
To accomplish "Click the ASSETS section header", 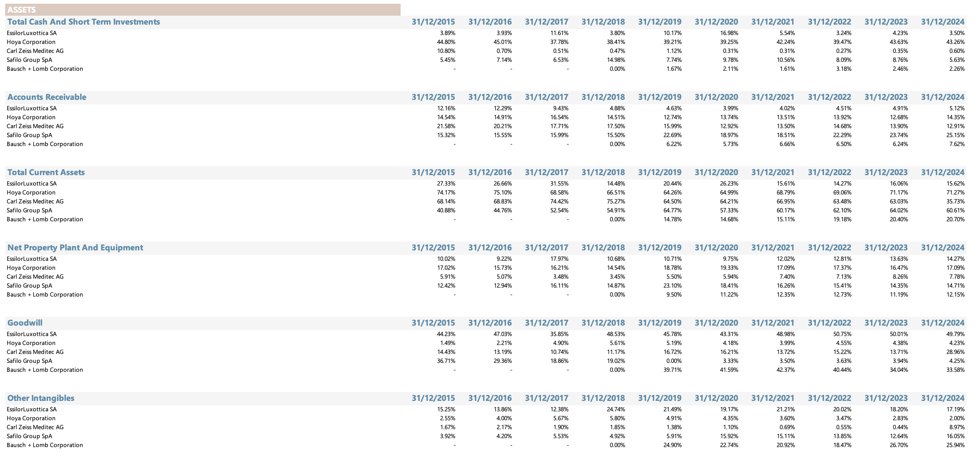I will pos(22,10).
